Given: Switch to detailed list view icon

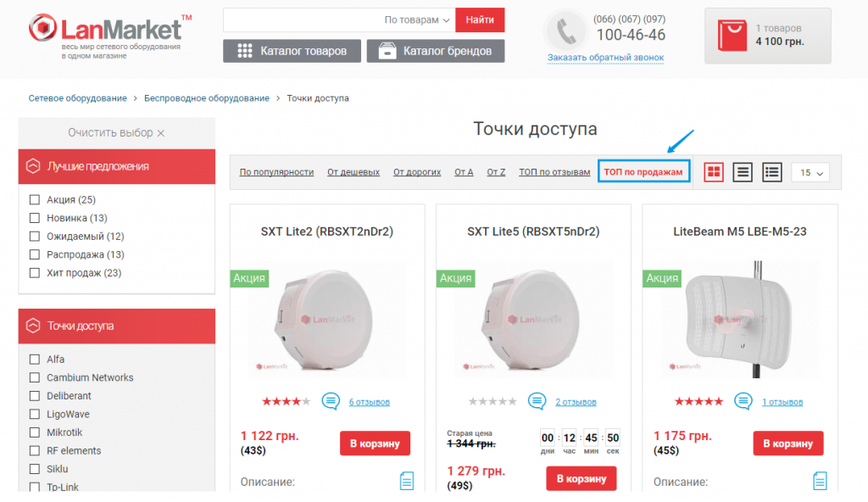Looking at the screenshot, I should point(771,172).
